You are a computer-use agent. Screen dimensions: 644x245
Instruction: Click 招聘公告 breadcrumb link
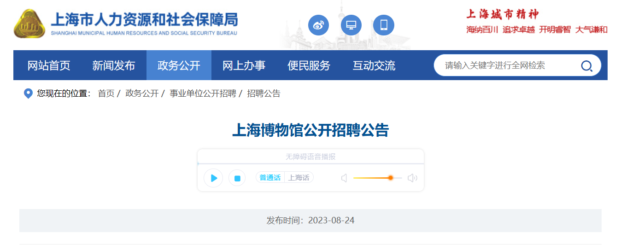[x=263, y=93]
